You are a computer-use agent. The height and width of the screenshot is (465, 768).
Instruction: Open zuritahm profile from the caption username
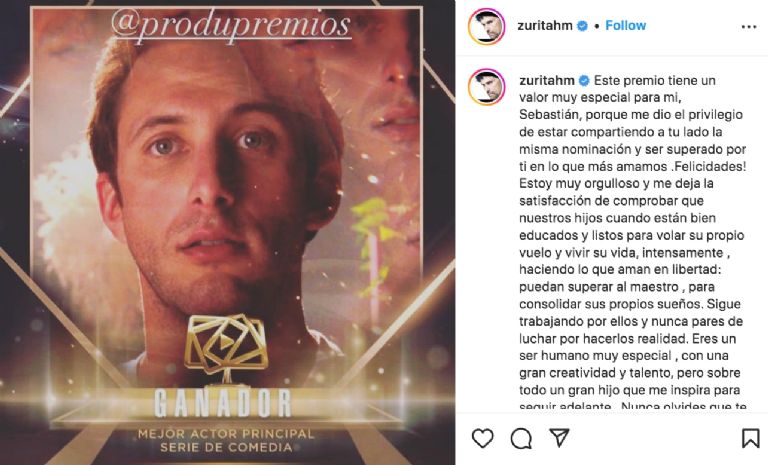tap(547, 80)
